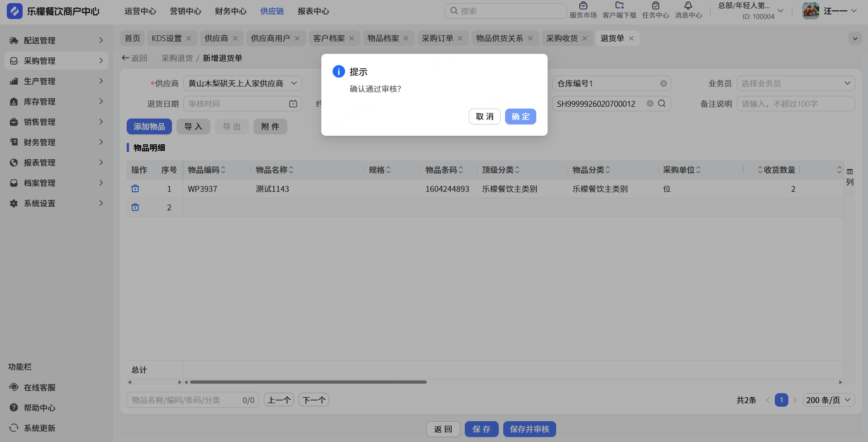
Task: Delete row 1 using trash icon
Action: 135,189
